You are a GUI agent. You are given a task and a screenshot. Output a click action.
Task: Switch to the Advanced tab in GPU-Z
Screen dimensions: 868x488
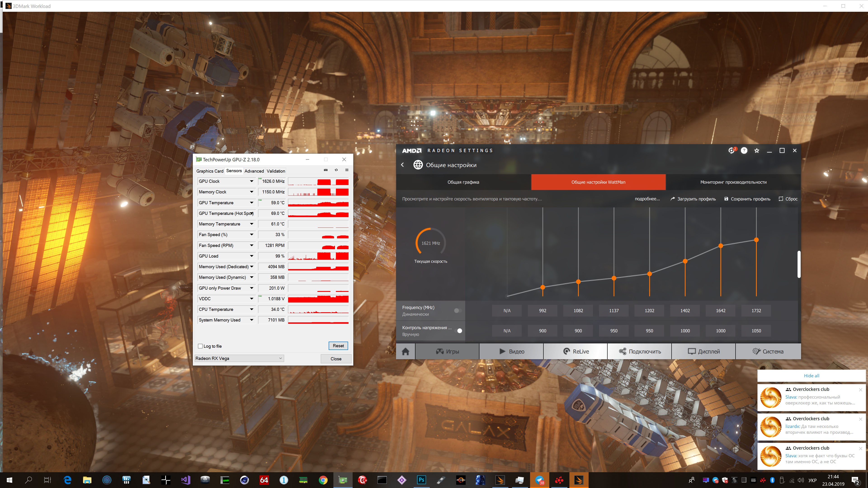[254, 171]
